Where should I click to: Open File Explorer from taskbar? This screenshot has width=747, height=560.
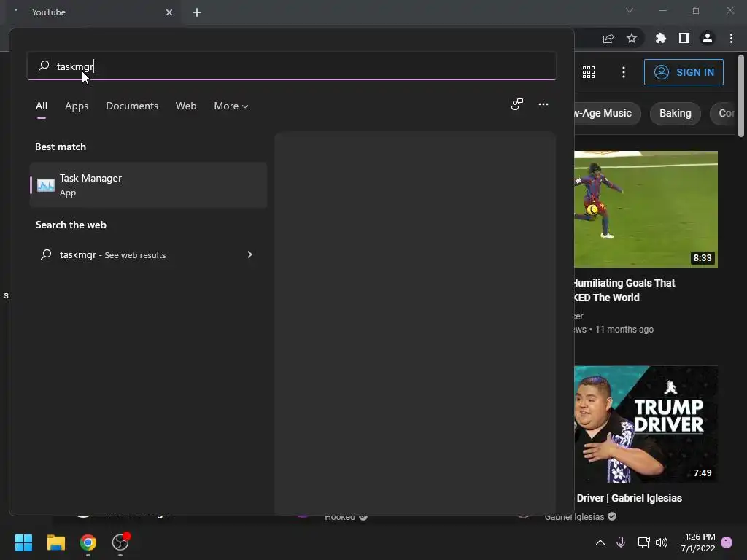55,542
